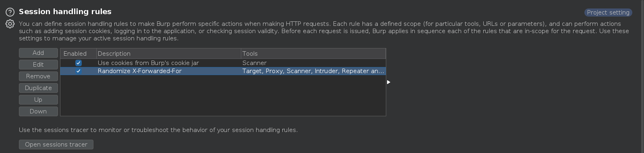Sort by the Description column header
The width and height of the screenshot is (644, 153).
(168, 54)
